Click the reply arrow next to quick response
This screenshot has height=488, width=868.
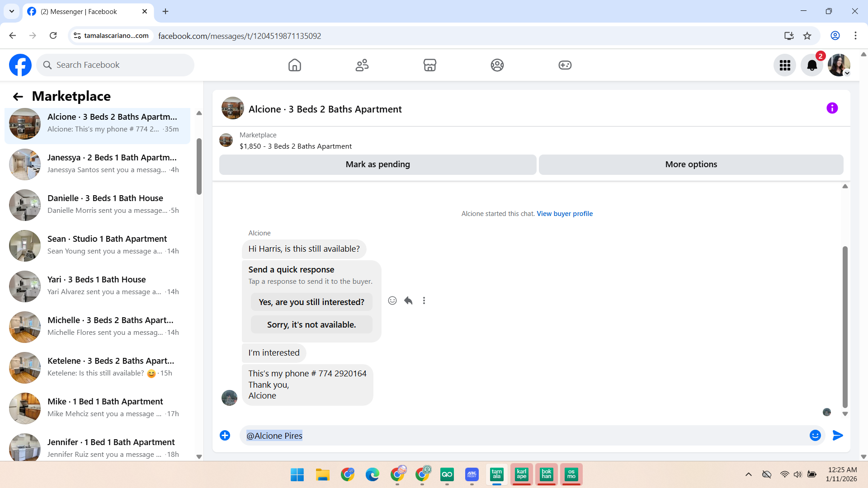[408, 300]
